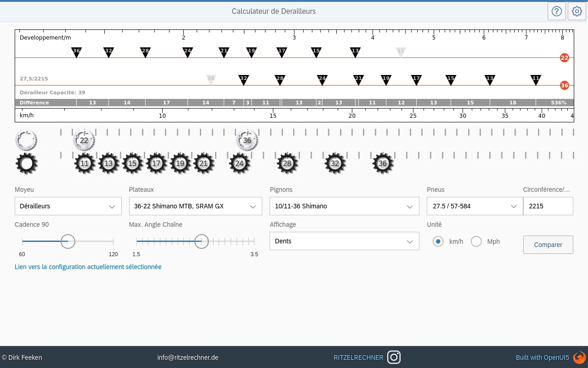The width and height of the screenshot is (588, 368).
Task: Select the Mph unit radio button
Action: pos(476,241)
